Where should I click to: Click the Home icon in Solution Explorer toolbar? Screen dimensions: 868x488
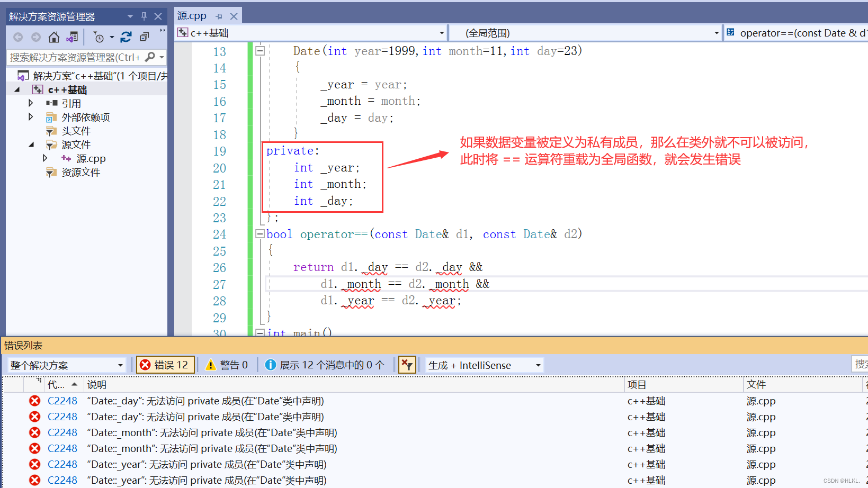click(53, 37)
